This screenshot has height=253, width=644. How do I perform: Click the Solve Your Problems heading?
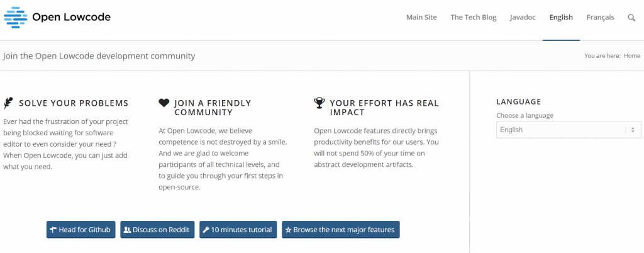[x=74, y=103]
